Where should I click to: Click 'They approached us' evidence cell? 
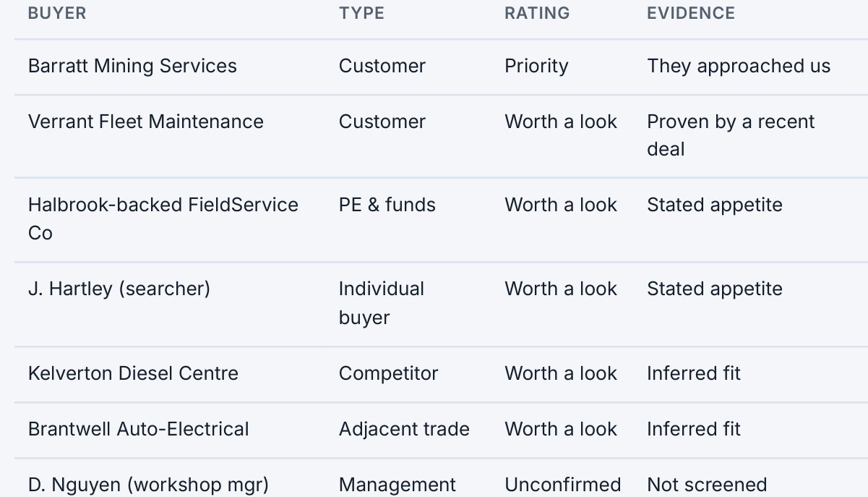click(739, 66)
